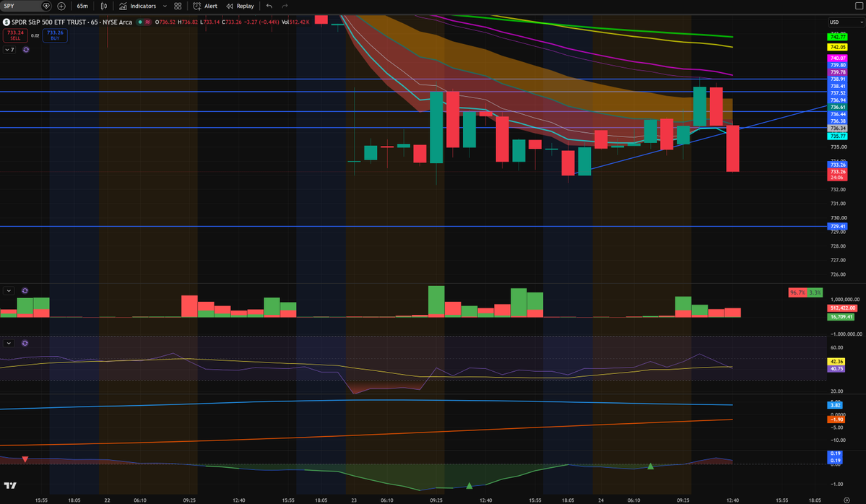Click the blue 3.82 indicator value label

pyautogui.click(x=834, y=405)
